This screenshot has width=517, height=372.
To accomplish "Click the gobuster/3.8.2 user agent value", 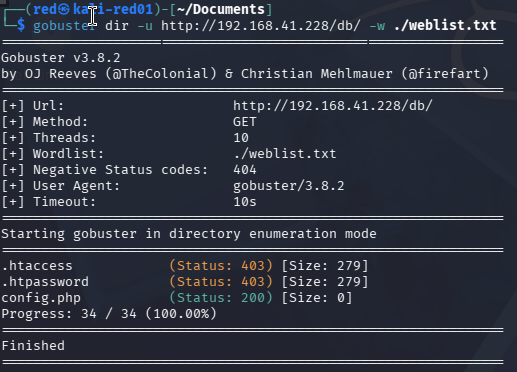I will click(289, 186).
